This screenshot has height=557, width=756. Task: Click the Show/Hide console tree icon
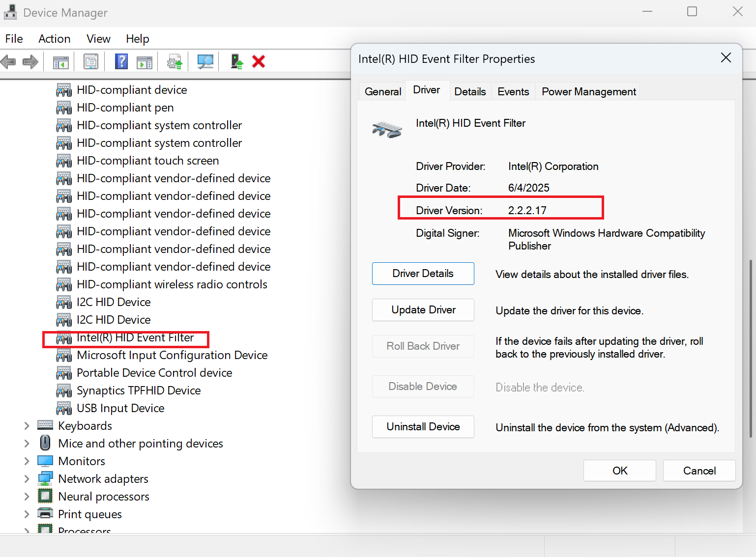coord(60,62)
